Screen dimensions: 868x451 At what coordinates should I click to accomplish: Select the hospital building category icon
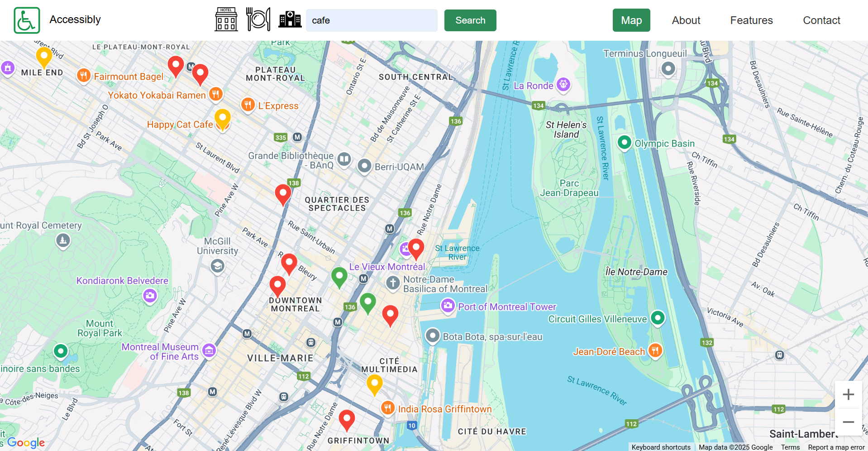click(x=290, y=19)
